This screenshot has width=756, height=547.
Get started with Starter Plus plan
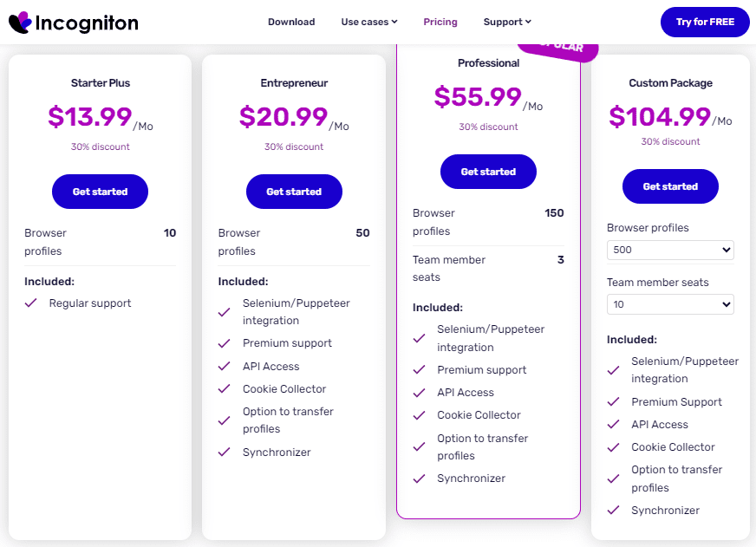[x=100, y=192]
